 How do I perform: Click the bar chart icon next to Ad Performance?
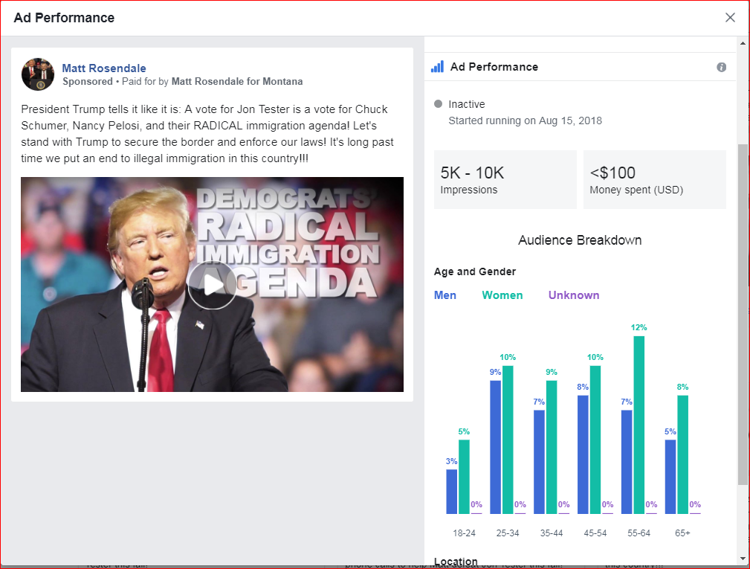click(x=437, y=66)
